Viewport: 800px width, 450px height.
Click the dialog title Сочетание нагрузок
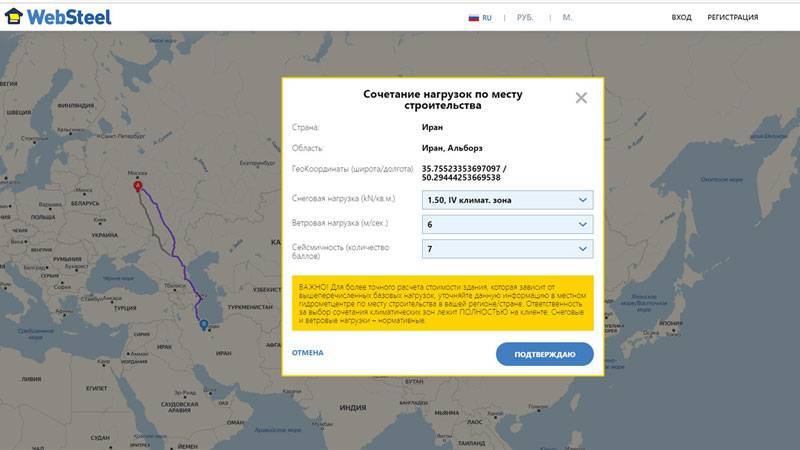442,99
